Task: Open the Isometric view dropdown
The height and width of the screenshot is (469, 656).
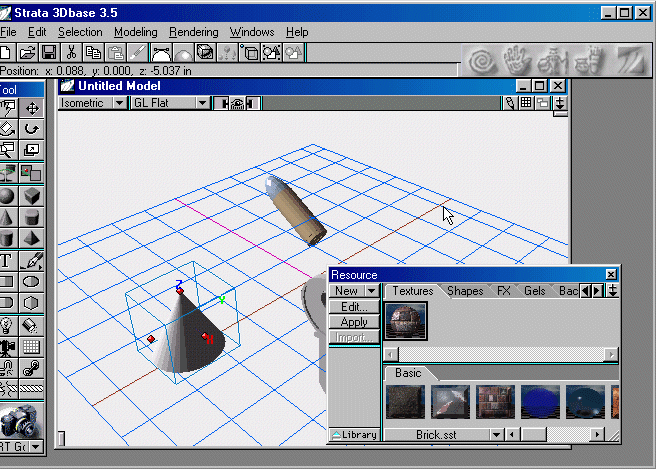Action: [120, 103]
